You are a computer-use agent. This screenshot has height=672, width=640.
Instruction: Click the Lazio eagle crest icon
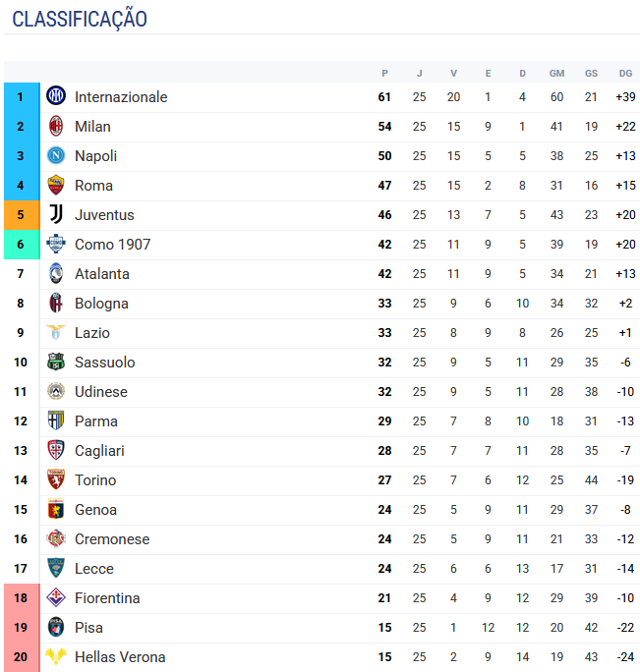(56, 332)
